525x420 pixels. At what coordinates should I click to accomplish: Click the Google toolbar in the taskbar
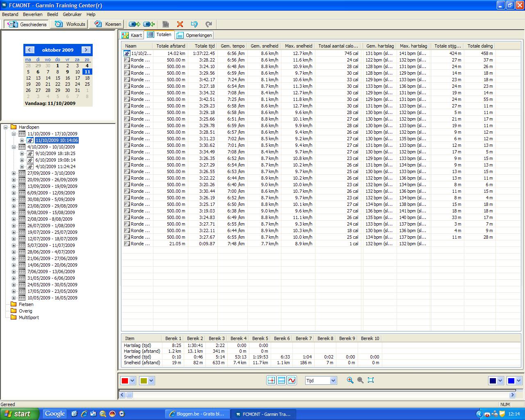coord(55,414)
